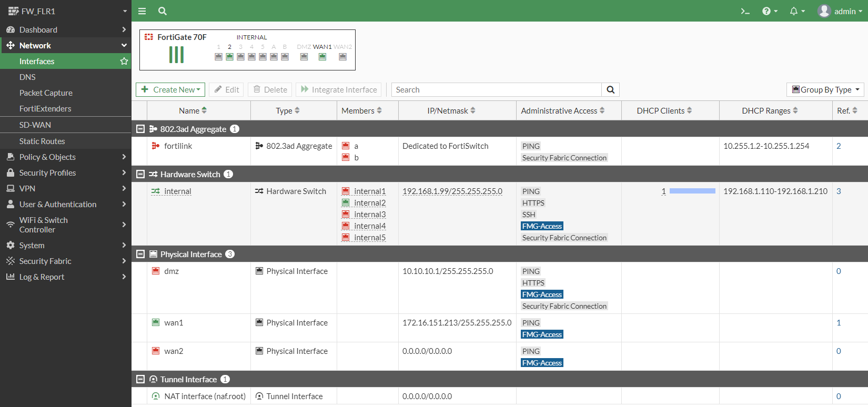868x407 pixels.
Task: Click the WAN1 port icon on faceplate
Action: (x=322, y=57)
